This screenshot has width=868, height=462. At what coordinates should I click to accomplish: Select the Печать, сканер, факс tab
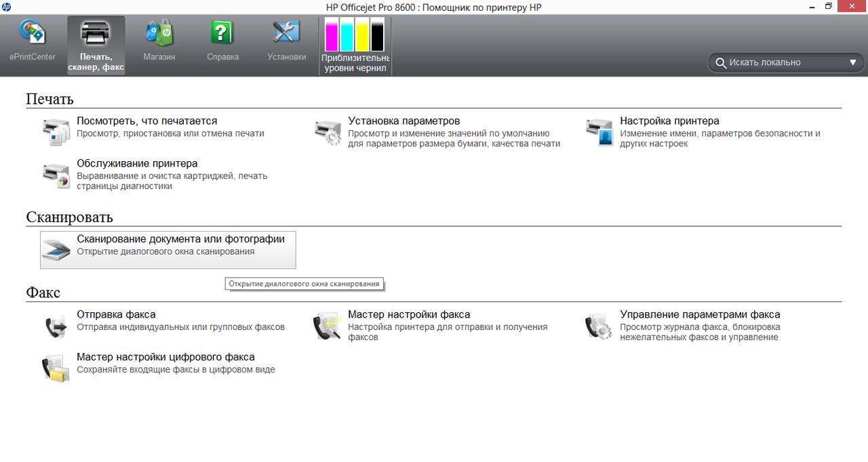[96, 45]
